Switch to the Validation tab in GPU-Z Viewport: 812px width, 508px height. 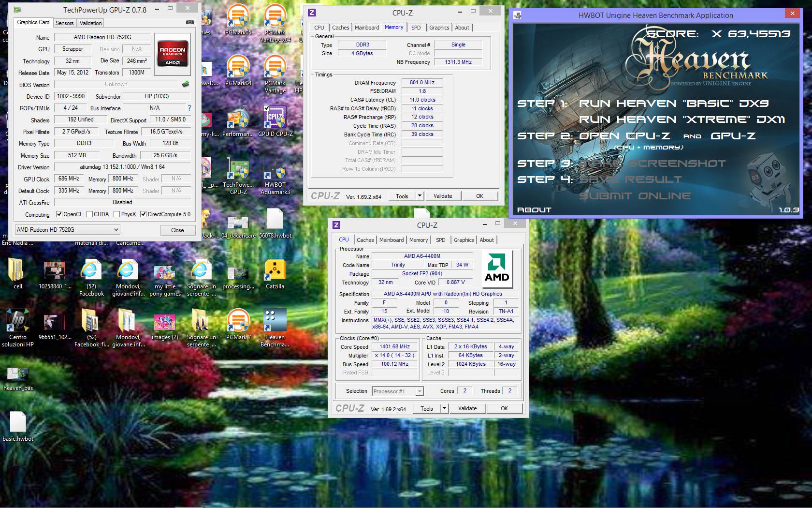[x=90, y=23]
